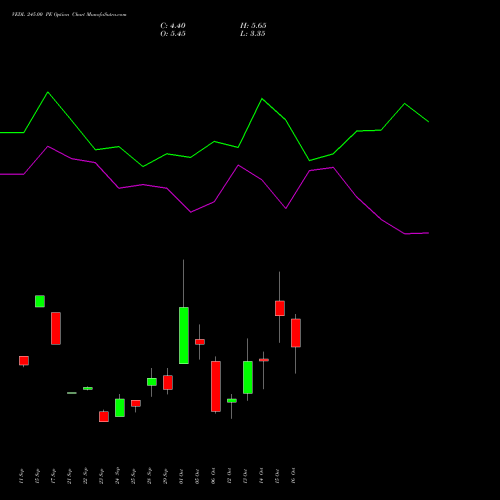Click the close price value C: 4.40
The image size is (500, 500).
[173, 26]
